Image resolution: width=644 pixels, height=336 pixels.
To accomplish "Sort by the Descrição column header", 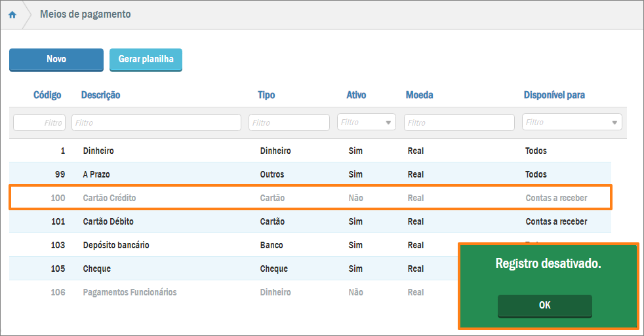I will coord(100,95).
